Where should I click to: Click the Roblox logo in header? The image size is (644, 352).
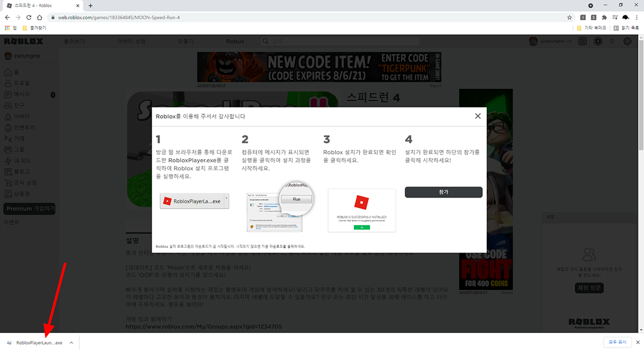(24, 41)
